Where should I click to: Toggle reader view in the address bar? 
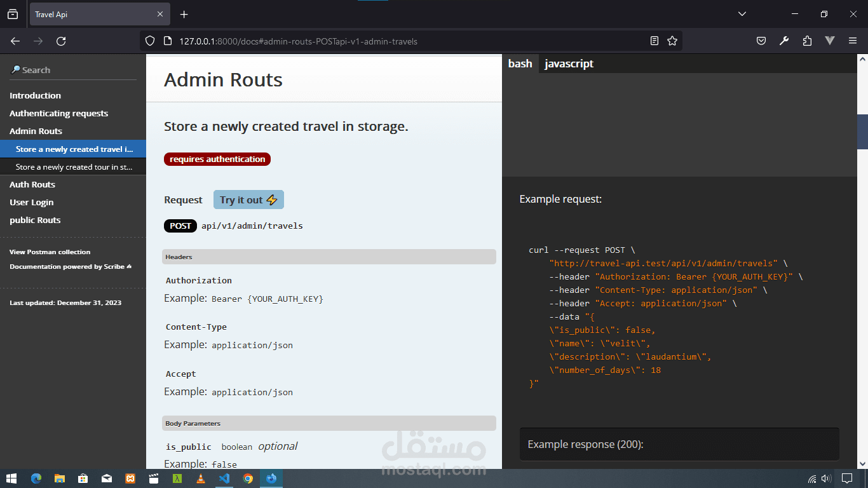click(x=654, y=41)
